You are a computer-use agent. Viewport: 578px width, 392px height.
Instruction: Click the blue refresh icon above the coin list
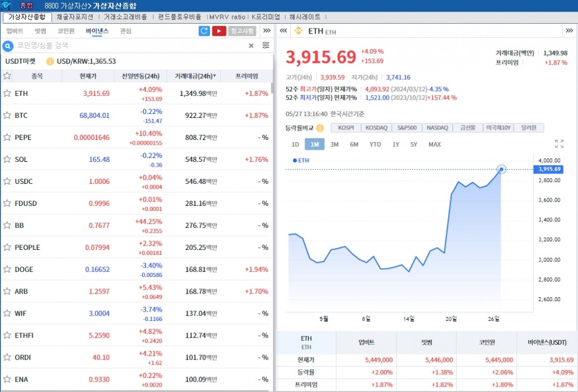pyautogui.click(x=204, y=30)
